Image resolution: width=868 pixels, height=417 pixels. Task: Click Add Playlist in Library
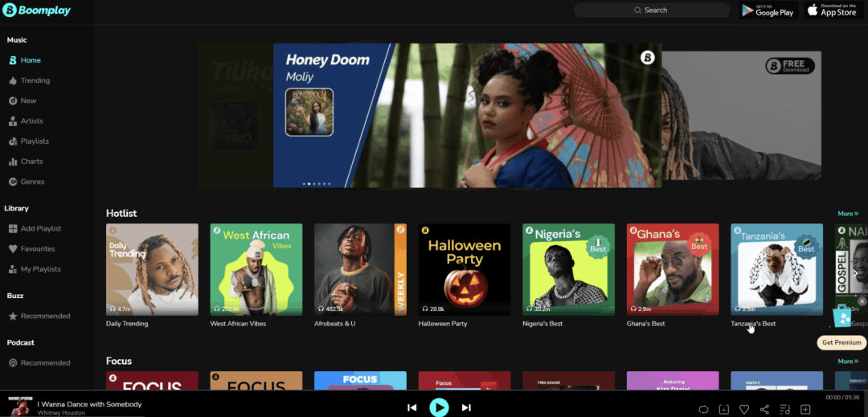coord(35,229)
